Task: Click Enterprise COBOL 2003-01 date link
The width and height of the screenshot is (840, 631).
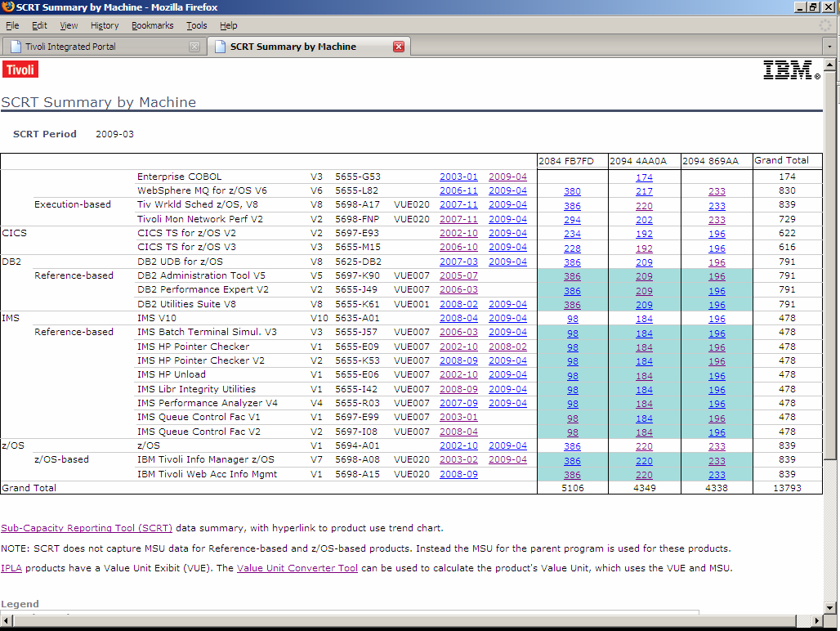Action: (458, 177)
